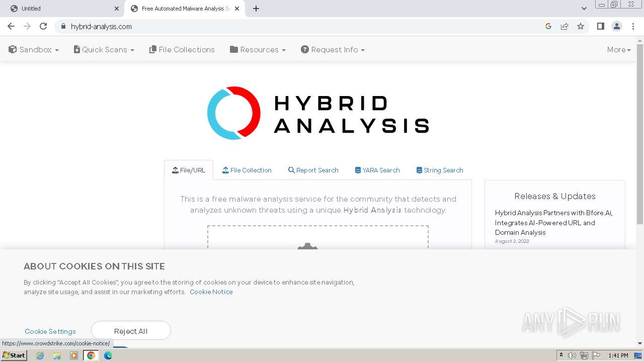This screenshot has height=362, width=644.
Task: Open File Collections page
Action: click(x=182, y=50)
